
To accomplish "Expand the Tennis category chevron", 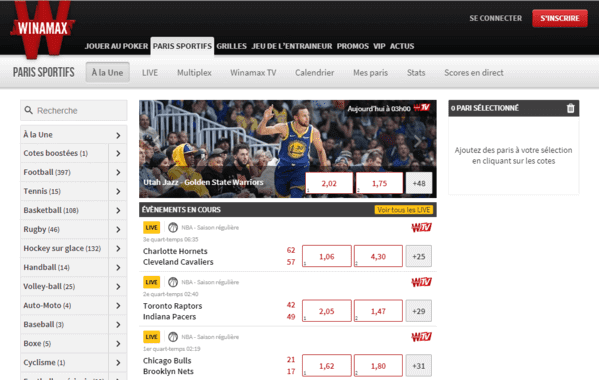I will pyautogui.click(x=118, y=192).
